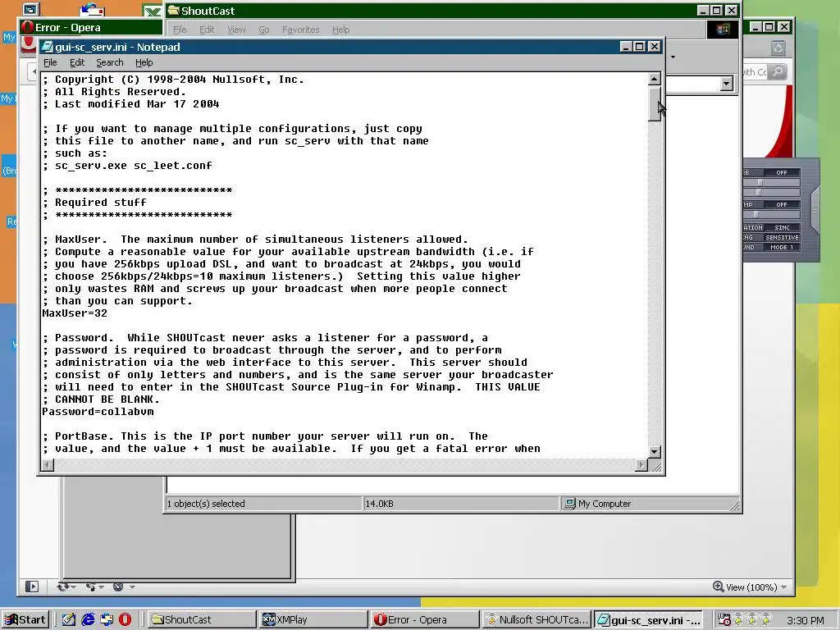Viewport: 840px width, 630px height.
Task: Click the Opera zoom magnifier icon next to View
Action: 718,587
